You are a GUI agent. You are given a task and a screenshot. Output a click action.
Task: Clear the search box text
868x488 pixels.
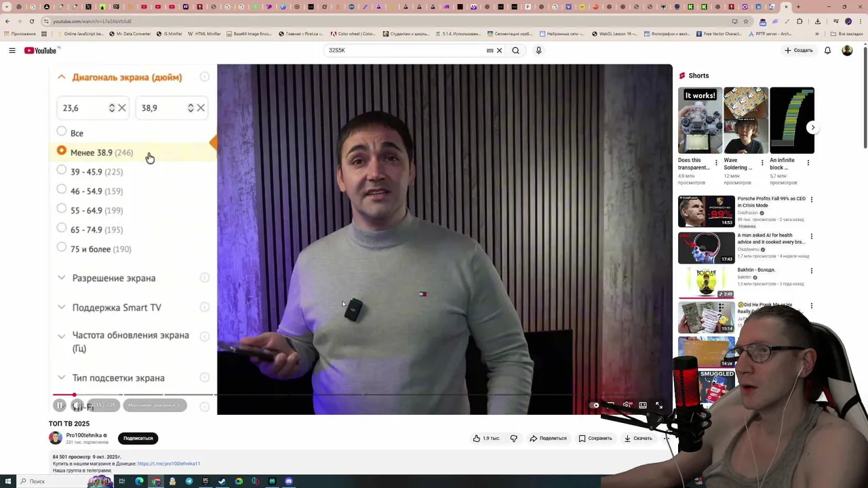click(499, 50)
